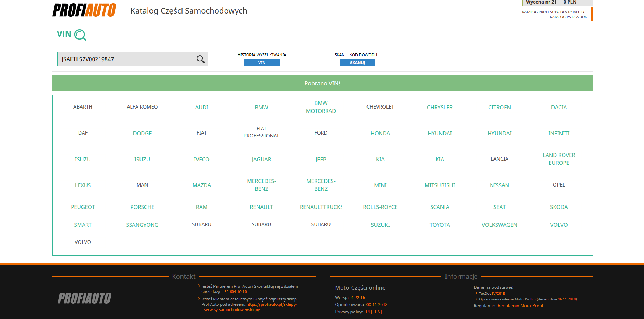Choose the OPEL brand
Image resolution: width=644 pixels, height=319 pixels.
tap(559, 185)
